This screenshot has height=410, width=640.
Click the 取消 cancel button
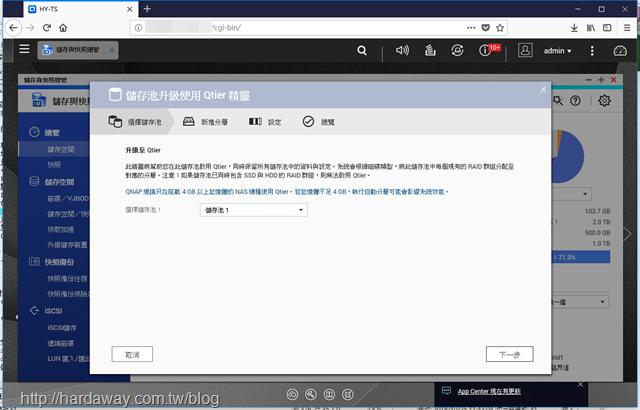click(132, 354)
